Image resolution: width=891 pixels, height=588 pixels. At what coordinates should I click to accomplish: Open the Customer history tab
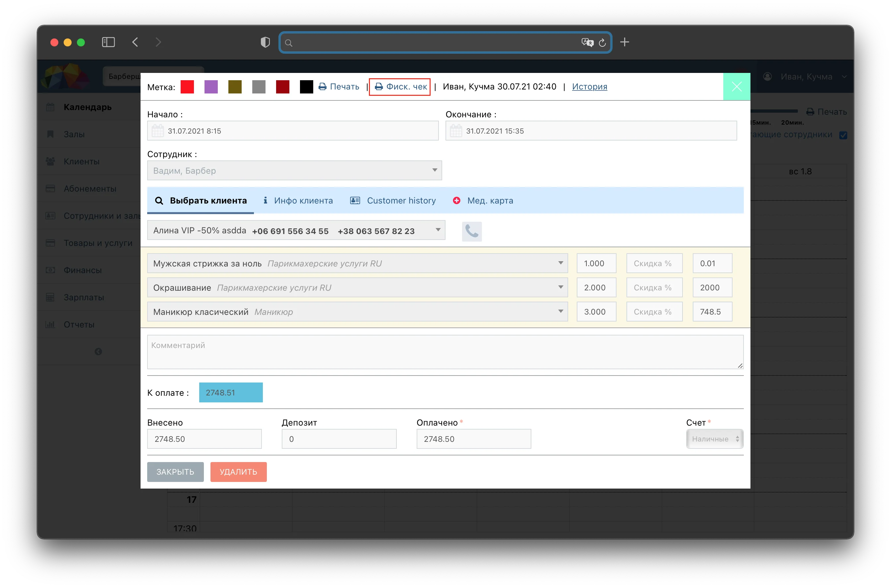coord(393,201)
